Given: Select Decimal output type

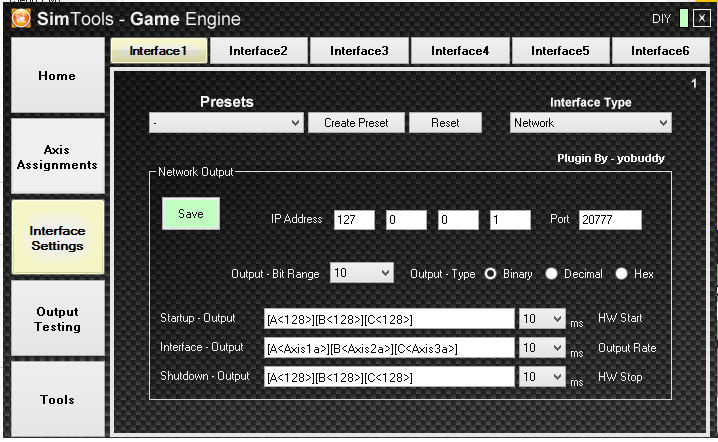Looking at the screenshot, I should pyautogui.click(x=552, y=273).
